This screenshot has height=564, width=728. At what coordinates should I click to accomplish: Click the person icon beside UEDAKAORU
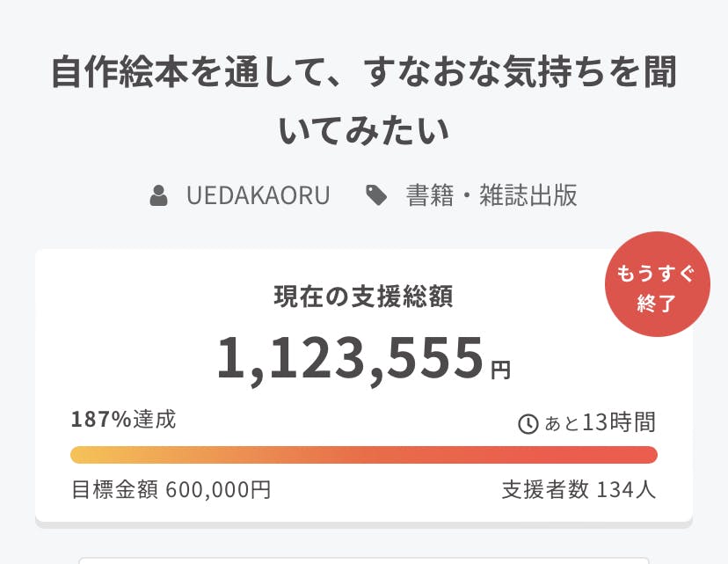[x=159, y=195]
